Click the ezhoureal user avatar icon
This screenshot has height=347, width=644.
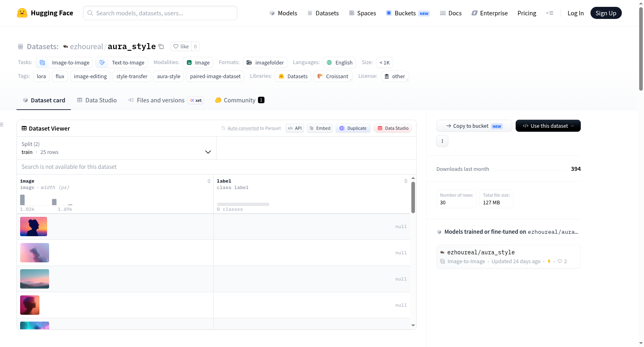click(66, 46)
